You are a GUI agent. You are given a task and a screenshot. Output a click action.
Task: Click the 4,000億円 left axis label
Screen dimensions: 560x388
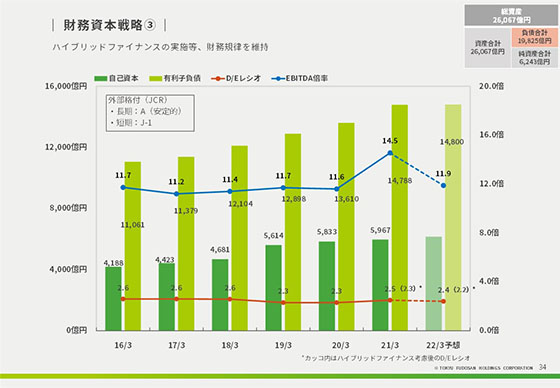[68, 269]
